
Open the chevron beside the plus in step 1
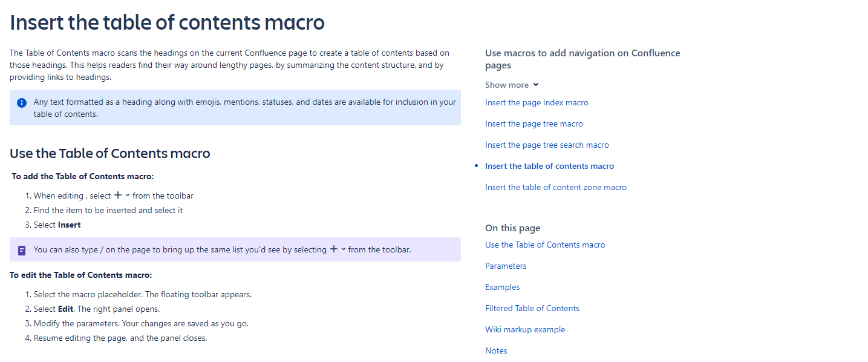(127, 196)
